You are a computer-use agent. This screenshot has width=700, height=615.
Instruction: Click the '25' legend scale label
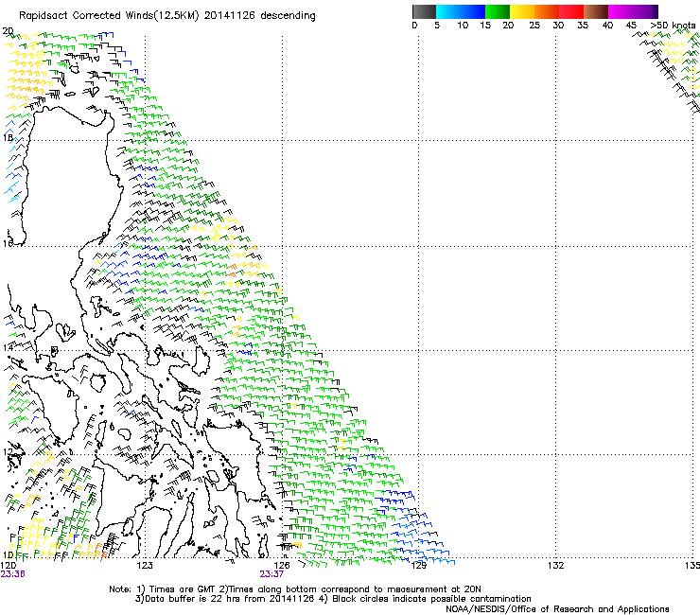coord(534,26)
